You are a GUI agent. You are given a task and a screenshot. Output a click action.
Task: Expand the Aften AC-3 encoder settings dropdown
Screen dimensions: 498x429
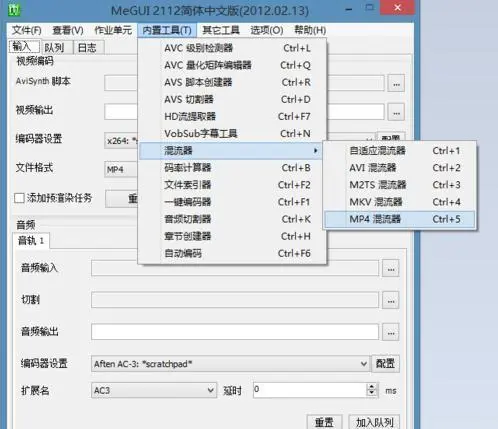tap(364, 364)
